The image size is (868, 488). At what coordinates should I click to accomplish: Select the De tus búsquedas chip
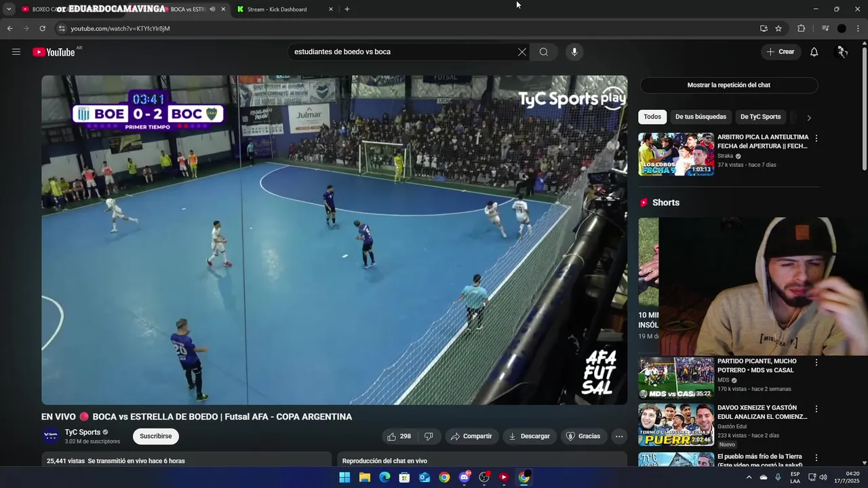coord(701,117)
